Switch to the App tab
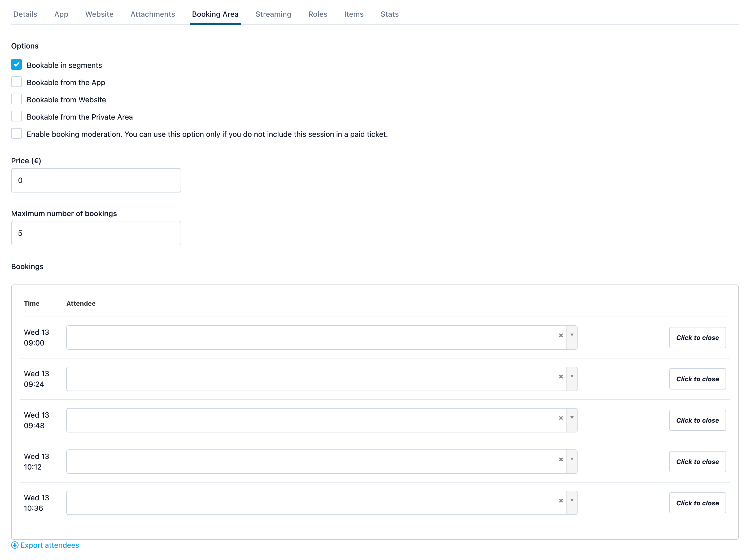 (x=61, y=14)
